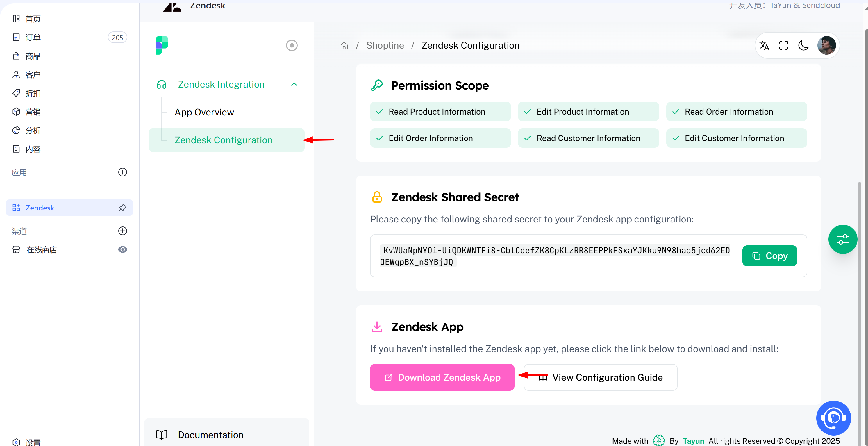This screenshot has width=868, height=446.
Task: Click Read Product Information permission
Action: (x=440, y=112)
